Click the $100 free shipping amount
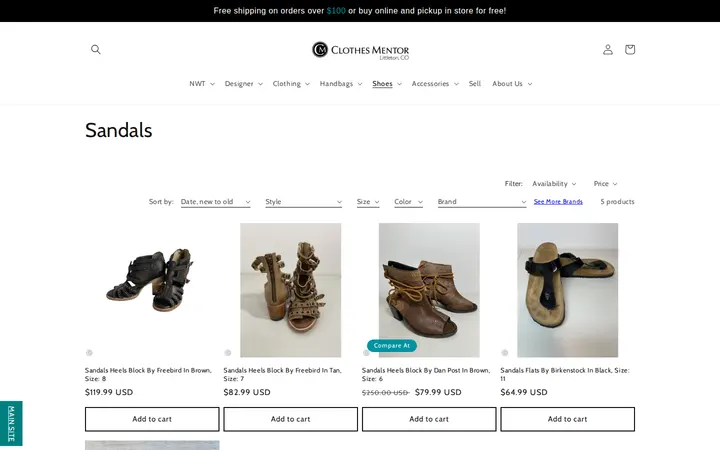The height and width of the screenshot is (450, 720). (x=336, y=11)
